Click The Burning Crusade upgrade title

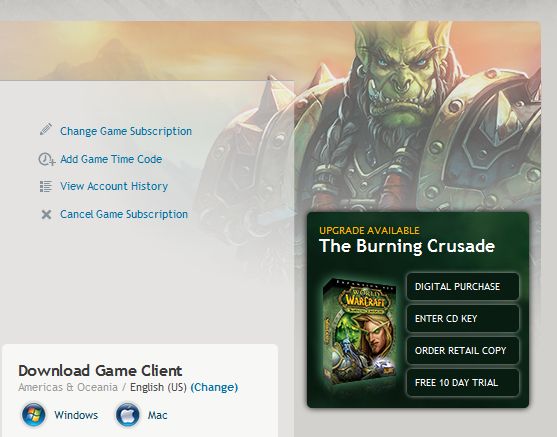tap(407, 246)
